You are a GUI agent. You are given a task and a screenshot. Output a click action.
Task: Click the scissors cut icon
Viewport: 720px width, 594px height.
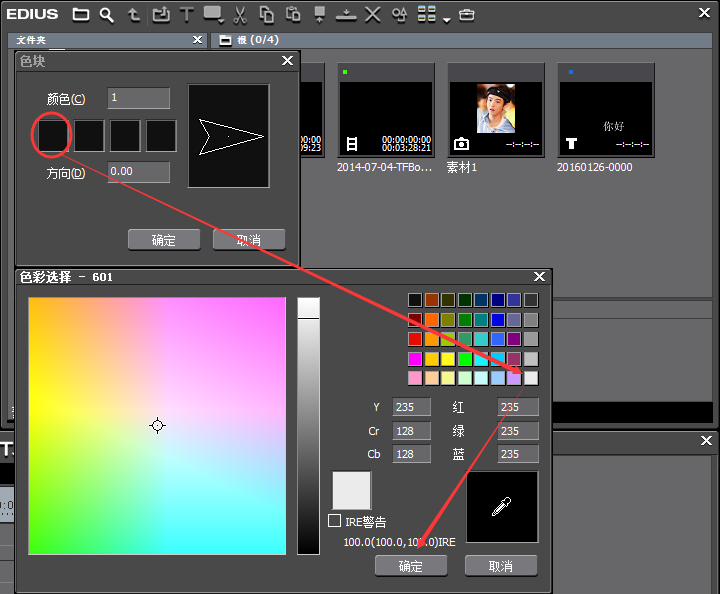(240, 15)
